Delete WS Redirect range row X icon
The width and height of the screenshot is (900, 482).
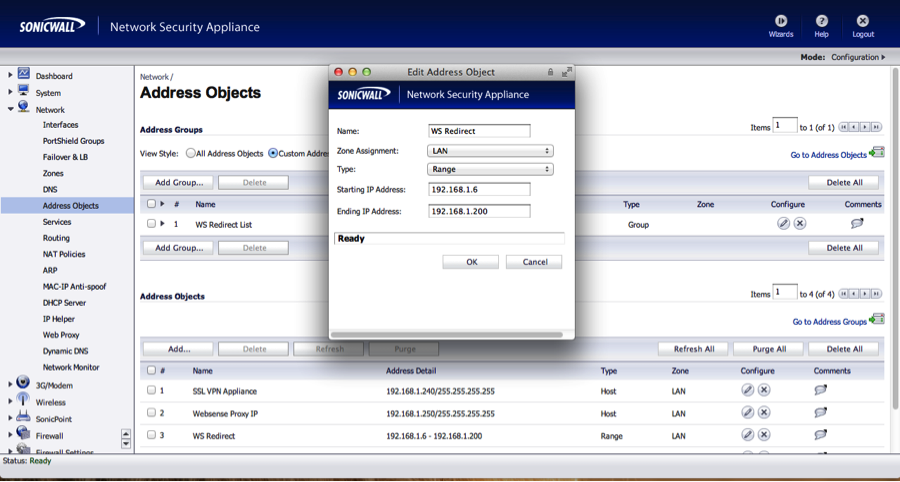coord(763,435)
